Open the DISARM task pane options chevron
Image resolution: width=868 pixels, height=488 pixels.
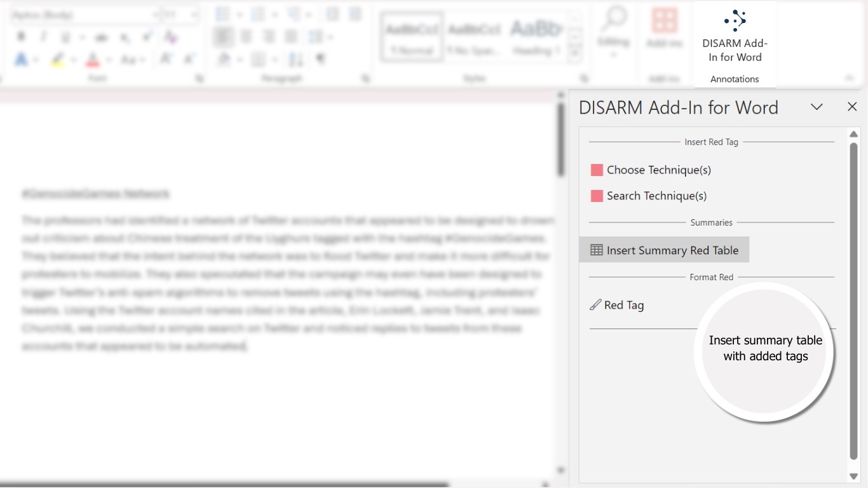click(817, 107)
